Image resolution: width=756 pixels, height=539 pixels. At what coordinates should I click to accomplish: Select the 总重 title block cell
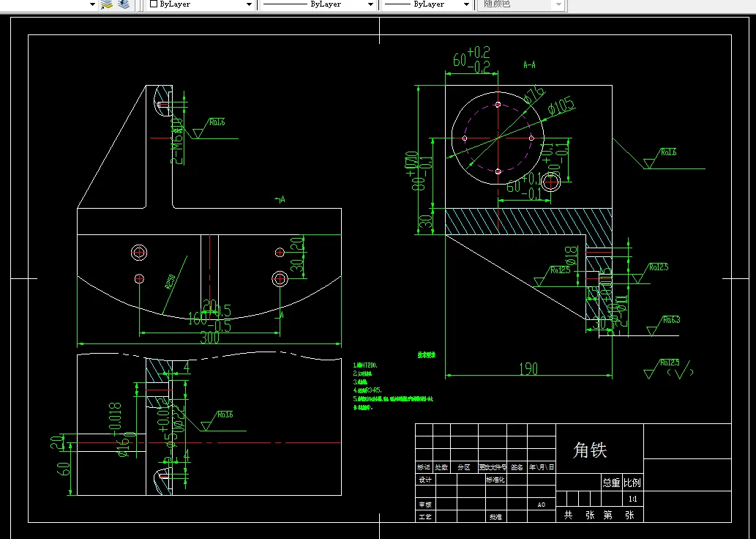pos(611,483)
